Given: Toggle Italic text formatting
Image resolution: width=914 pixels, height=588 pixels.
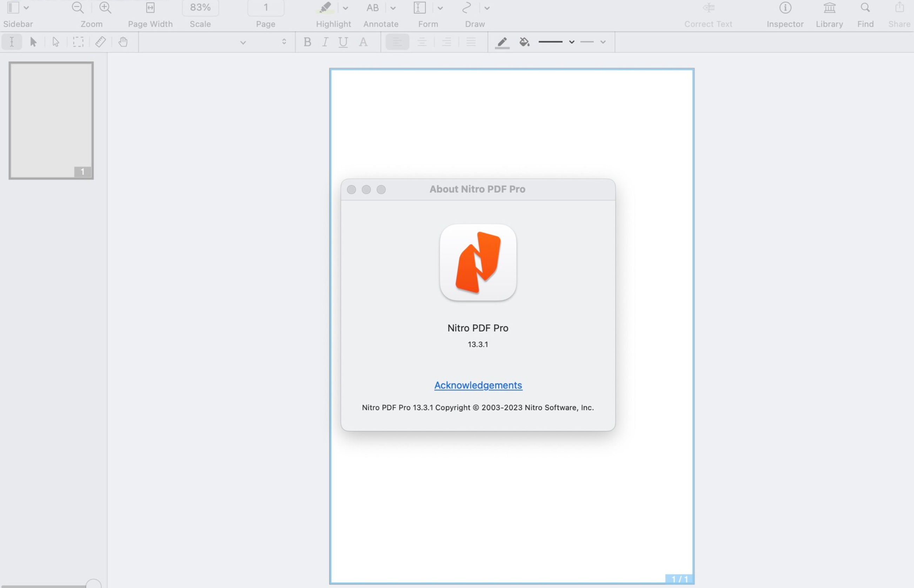Looking at the screenshot, I should (324, 41).
